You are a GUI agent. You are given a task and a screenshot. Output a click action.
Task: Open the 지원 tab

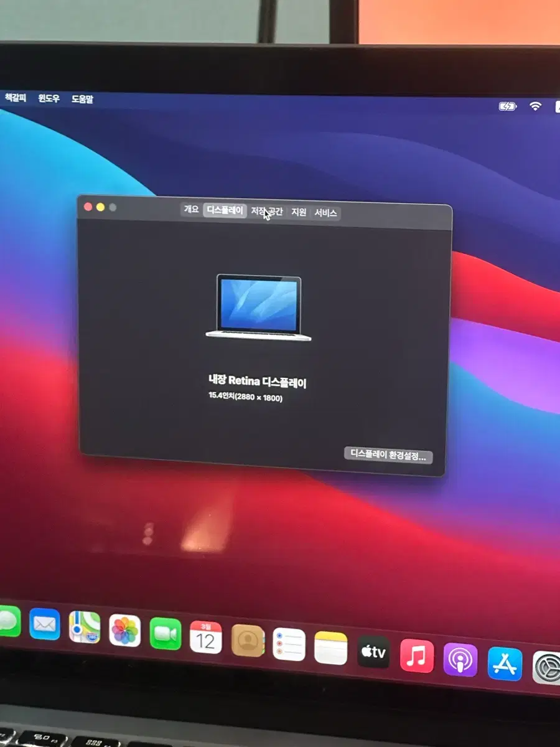299,212
